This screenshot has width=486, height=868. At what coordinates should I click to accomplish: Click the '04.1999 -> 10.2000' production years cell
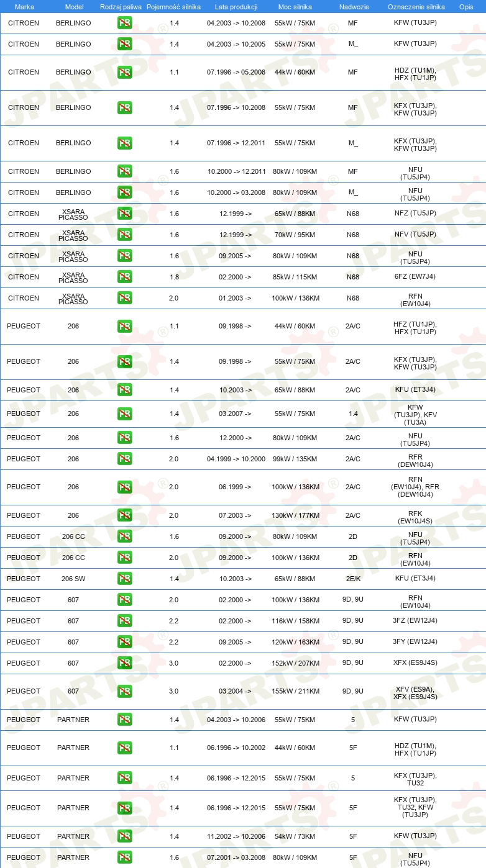(236, 459)
